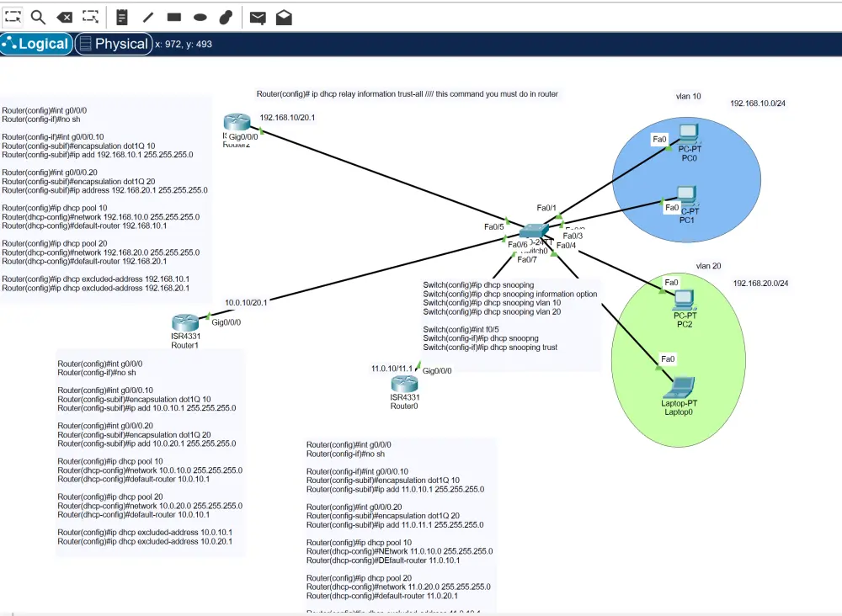This screenshot has width=842, height=616.
Task: Click the Gig0/0/0 label beside Router0
Action: [437, 371]
